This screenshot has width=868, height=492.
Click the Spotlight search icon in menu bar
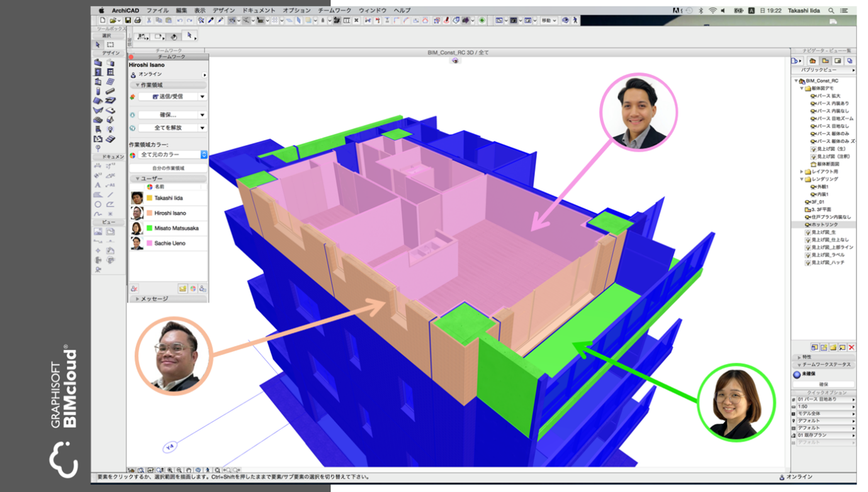tap(831, 11)
